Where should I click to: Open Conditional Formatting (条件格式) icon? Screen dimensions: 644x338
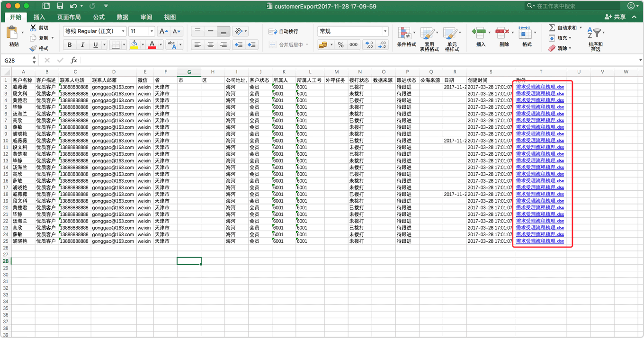tap(404, 33)
